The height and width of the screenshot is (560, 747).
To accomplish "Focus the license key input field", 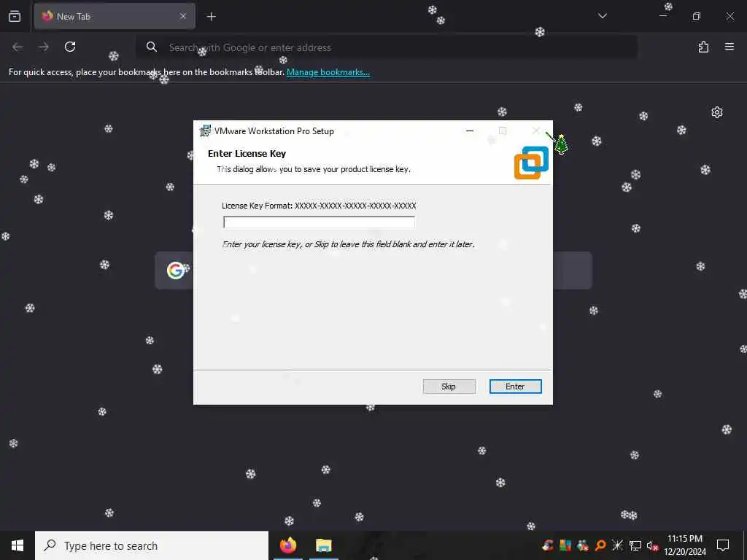I will click(319, 222).
